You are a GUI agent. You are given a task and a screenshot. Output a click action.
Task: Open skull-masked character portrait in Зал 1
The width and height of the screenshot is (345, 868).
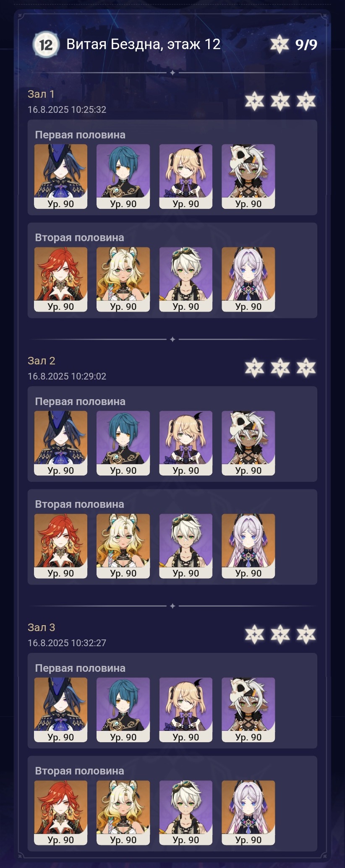coord(248,177)
